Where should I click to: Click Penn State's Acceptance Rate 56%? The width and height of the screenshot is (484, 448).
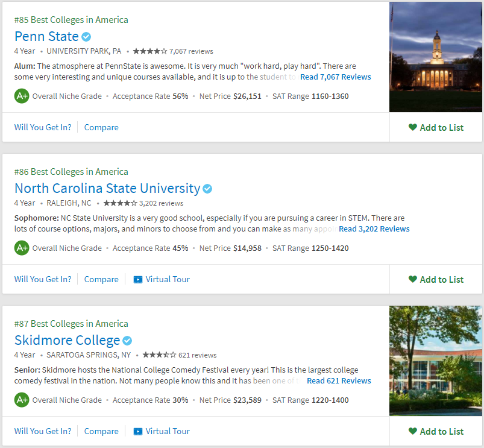point(150,96)
